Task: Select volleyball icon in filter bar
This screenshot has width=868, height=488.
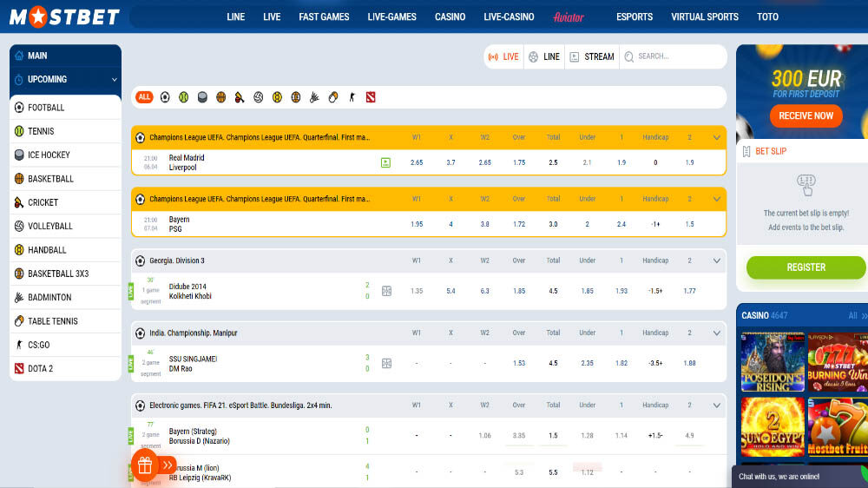Action: 259,97
